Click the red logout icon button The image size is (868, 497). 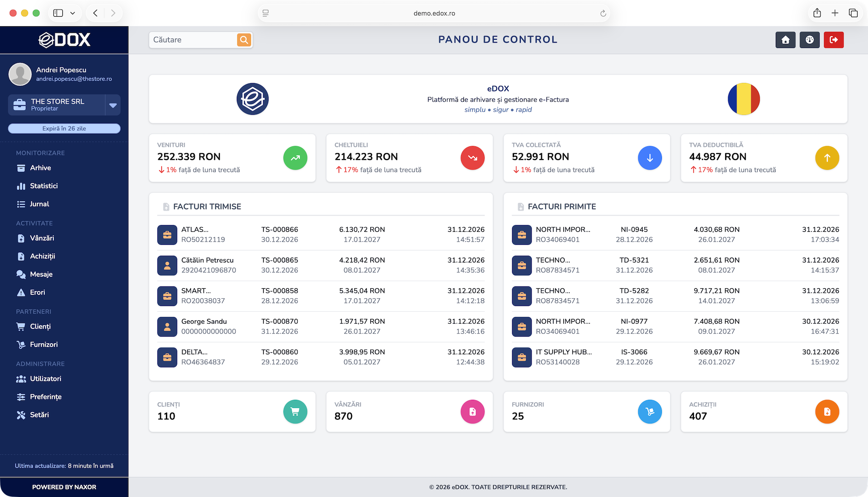834,40
